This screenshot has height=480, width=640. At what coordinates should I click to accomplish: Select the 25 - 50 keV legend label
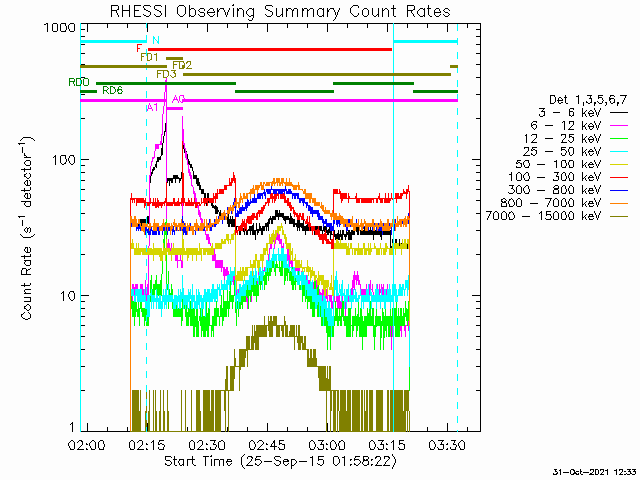[562, 151]
